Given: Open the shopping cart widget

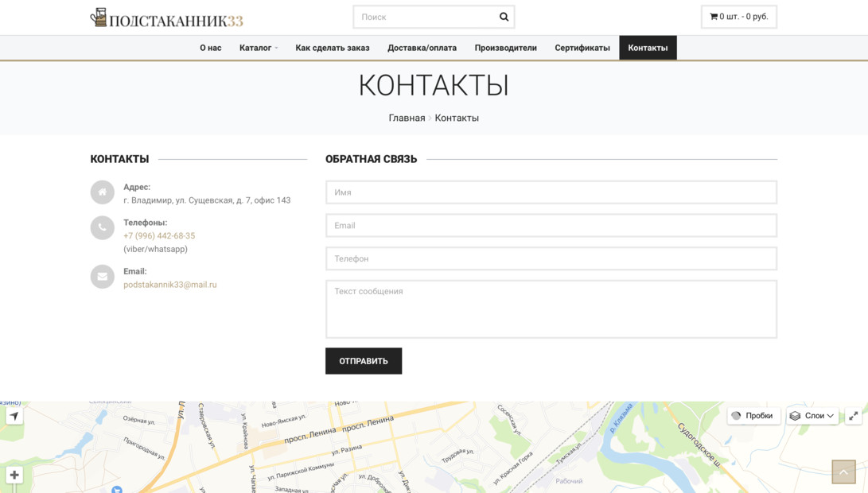Looking at the screenshot, I should click(739, 17).
